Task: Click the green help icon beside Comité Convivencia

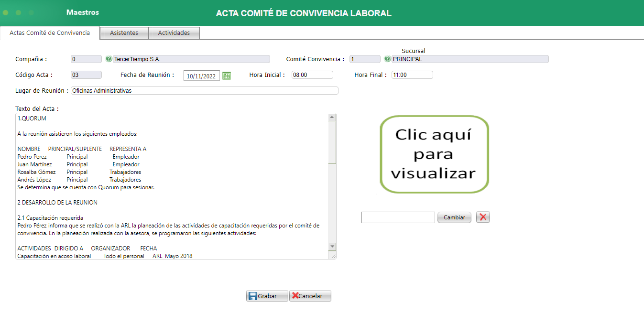Action: [x=387, y=59]
